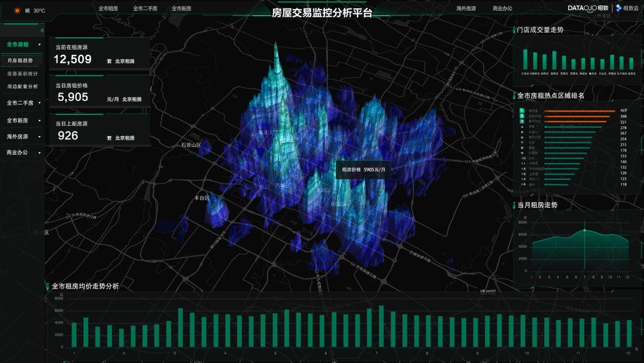Open the 全市二手房 top navigation tab

coord(145,8)
